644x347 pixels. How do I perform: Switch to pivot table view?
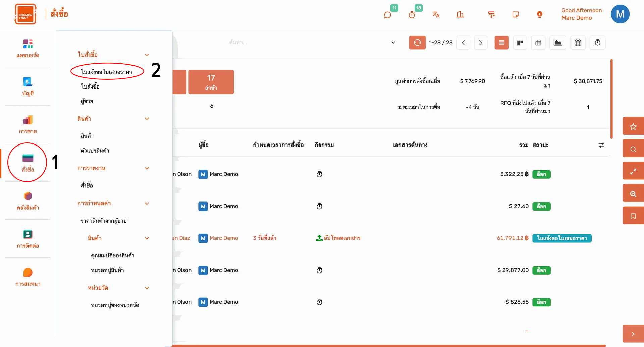pos(538,43)
